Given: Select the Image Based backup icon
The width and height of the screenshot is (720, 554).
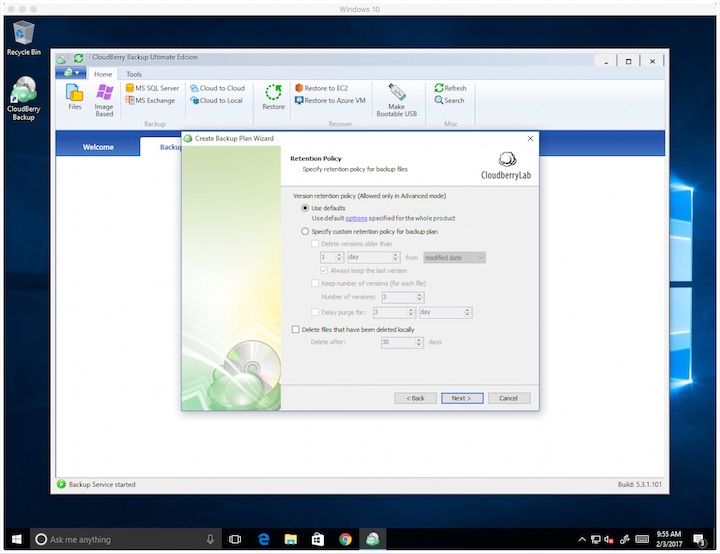Looking at the screenshot, I should (104, 100).
